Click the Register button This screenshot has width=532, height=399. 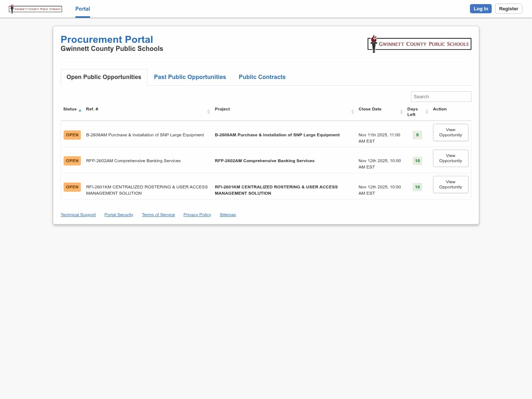(x=508, y=9)
